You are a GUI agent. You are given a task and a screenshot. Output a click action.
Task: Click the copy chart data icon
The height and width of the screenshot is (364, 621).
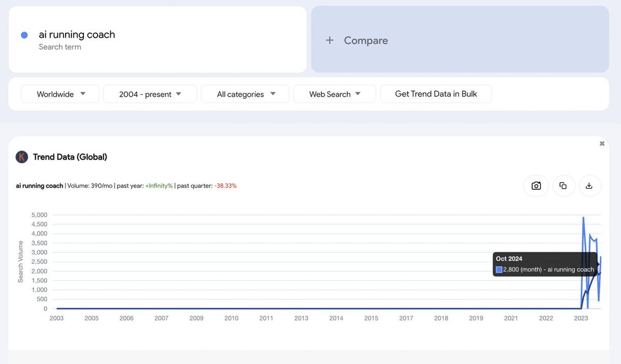[563, 186]
